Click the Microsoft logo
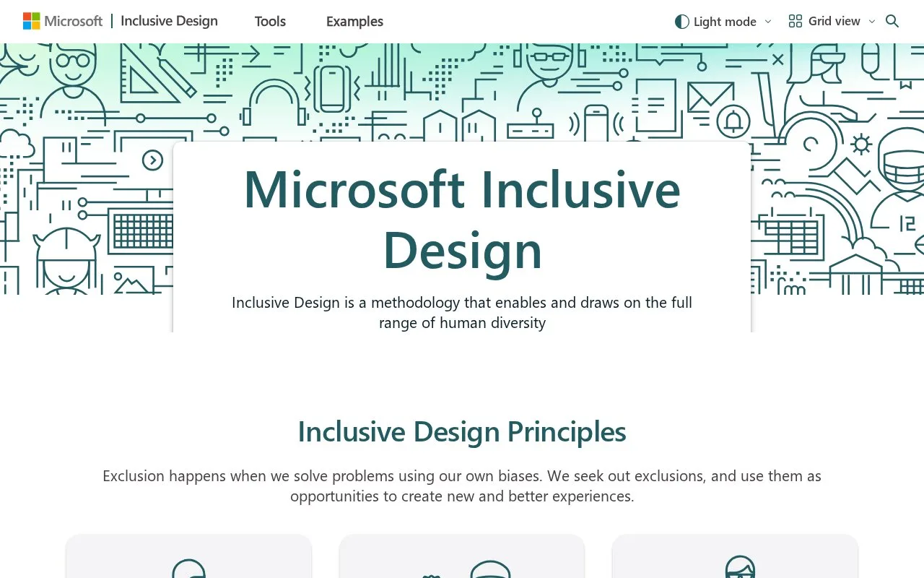This screenshot has width=924, height=578. (63, 21)
